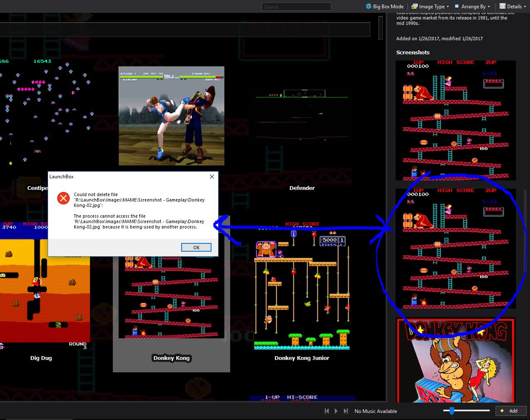Select the Centipede game thumbnail
The image size is (530, 420).
[46, 112]
